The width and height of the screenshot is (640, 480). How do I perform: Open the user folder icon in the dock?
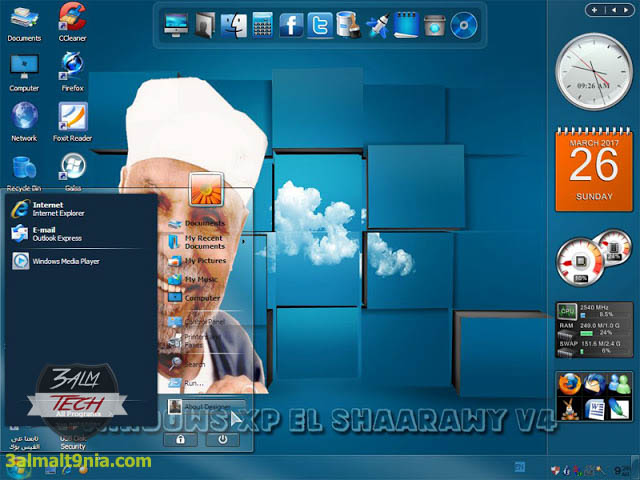click(205, 25)
